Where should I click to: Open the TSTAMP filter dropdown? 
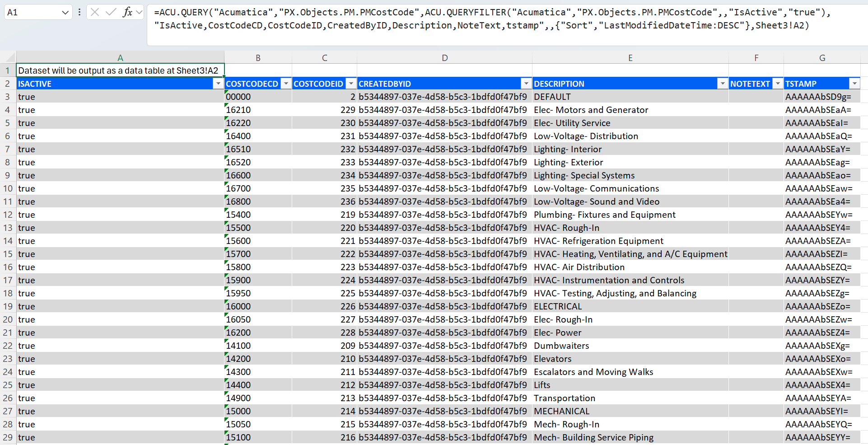(854, 84)
